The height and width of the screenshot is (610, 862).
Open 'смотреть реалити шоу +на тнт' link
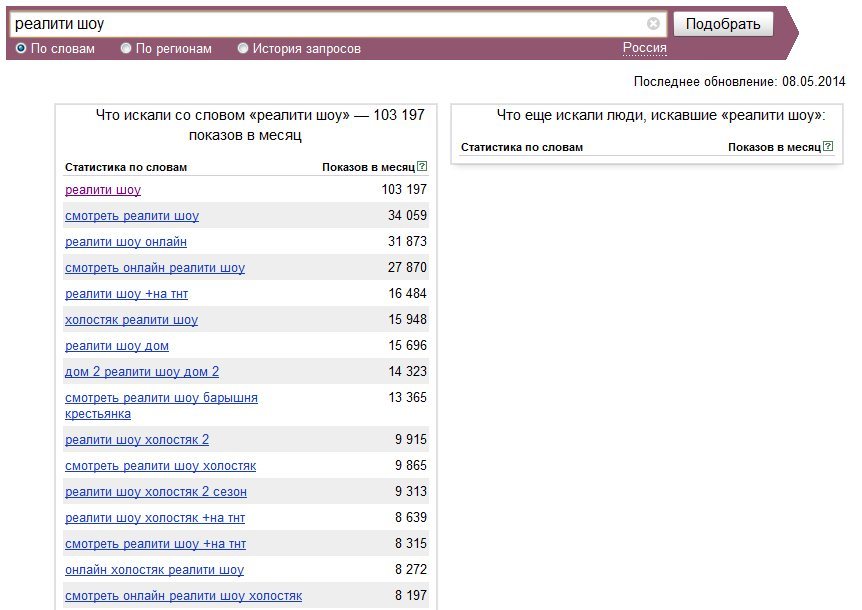(x=156, y=544)
